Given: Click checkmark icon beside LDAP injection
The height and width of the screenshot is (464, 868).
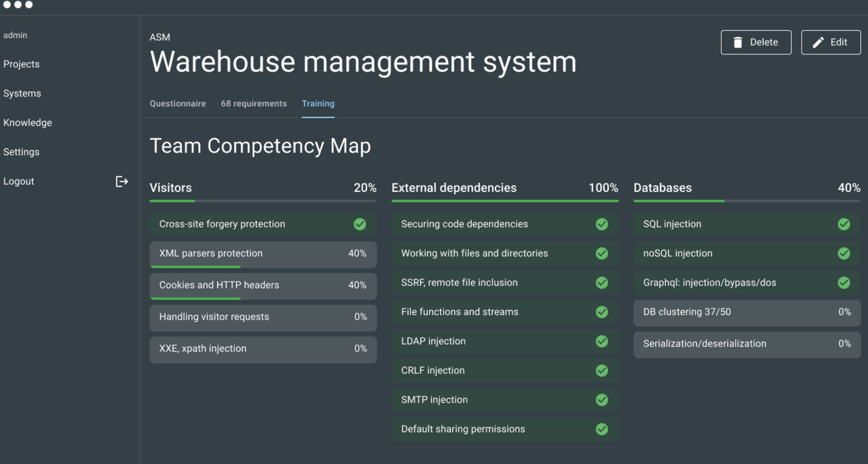Looking at the screenshot, I should tap(602, 341).
